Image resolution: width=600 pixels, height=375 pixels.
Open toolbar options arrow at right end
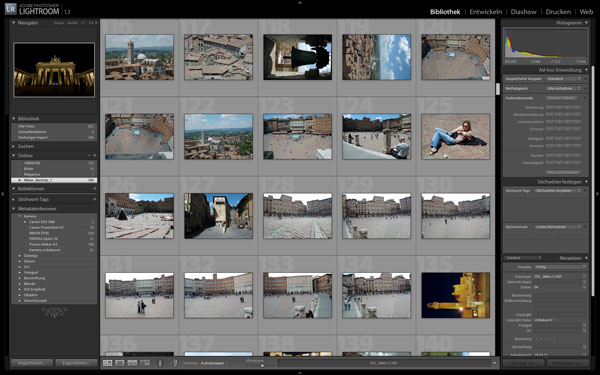494,363
